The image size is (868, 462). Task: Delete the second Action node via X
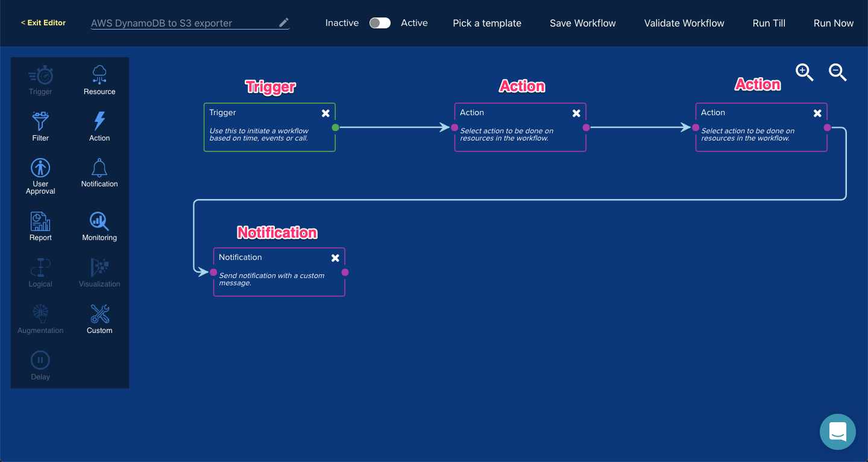(817, 113)
